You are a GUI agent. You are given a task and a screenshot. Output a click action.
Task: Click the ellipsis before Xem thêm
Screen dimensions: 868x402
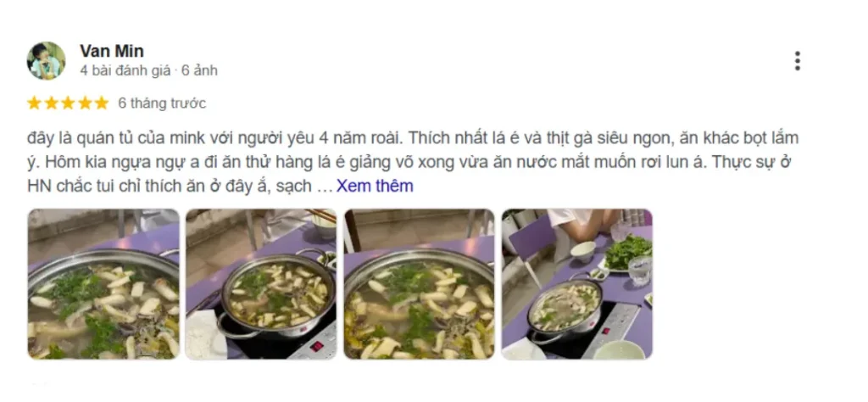(x=325, y=187)
